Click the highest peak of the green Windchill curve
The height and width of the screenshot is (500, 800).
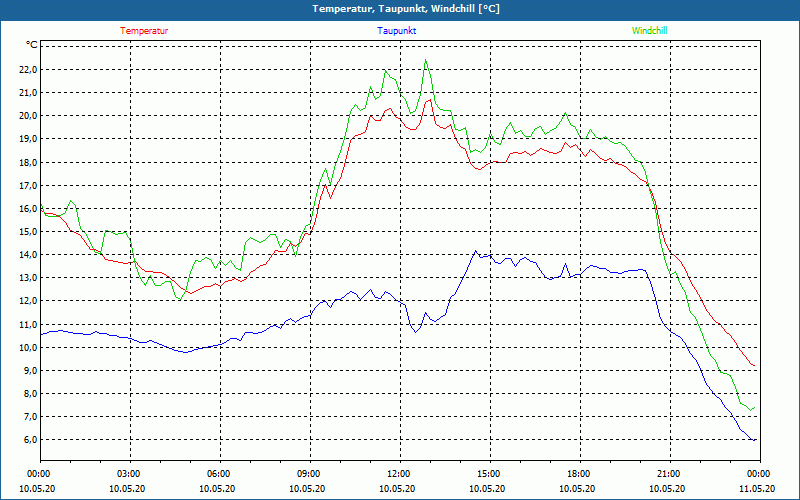(x=426, y=60)
